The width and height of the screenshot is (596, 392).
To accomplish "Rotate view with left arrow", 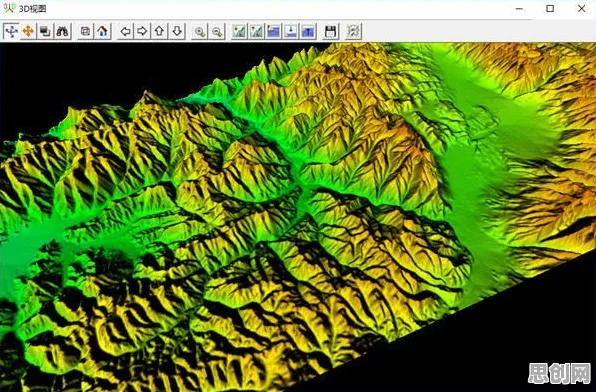I will click(x=125, y=31).
